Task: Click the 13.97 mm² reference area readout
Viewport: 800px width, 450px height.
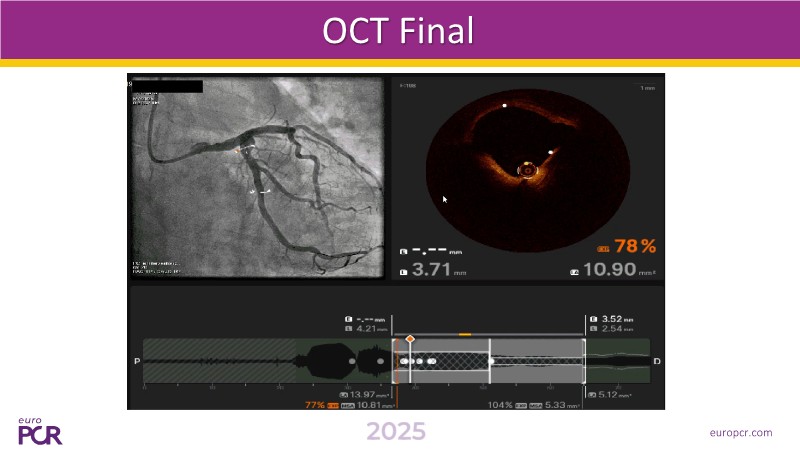Action: point(372,395)
